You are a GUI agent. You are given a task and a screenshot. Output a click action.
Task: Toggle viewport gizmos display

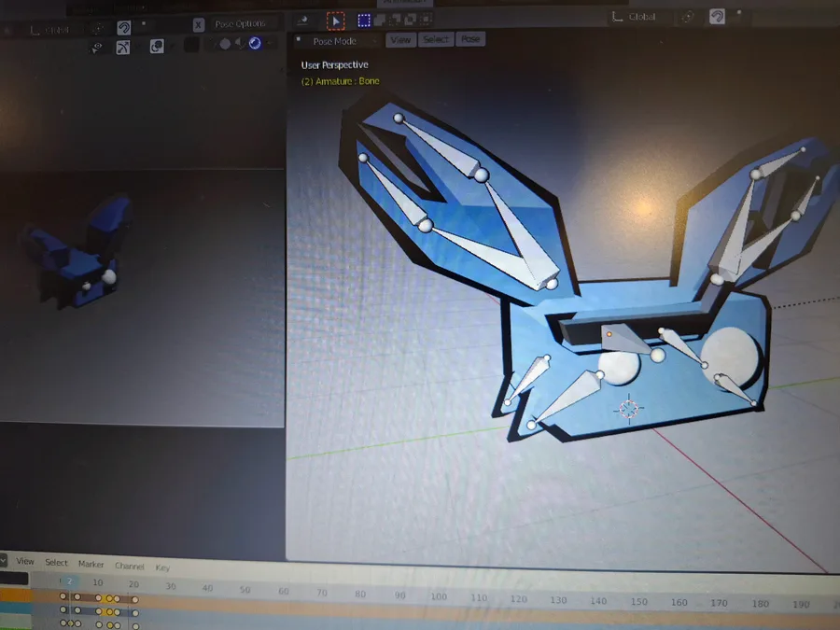(123, 48)
